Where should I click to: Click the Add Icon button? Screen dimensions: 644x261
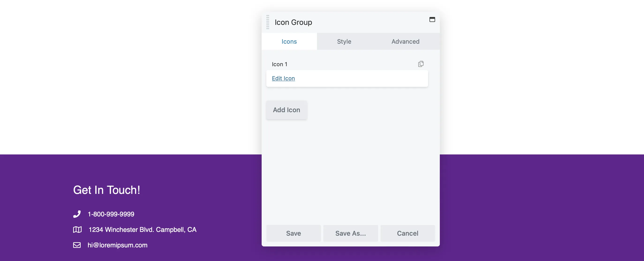(287, 110)
